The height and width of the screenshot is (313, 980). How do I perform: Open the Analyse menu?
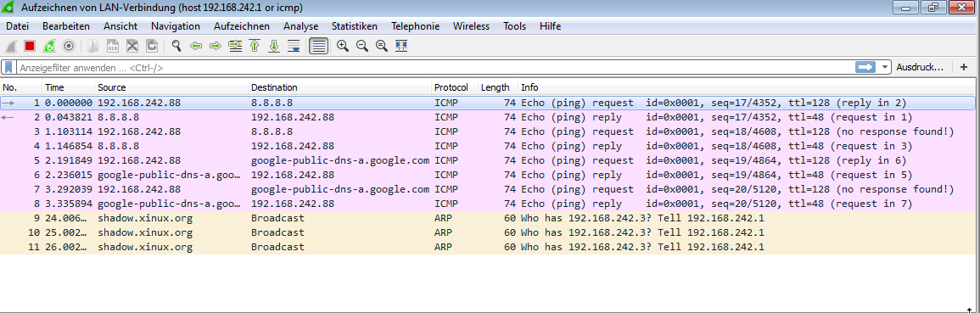300,26
